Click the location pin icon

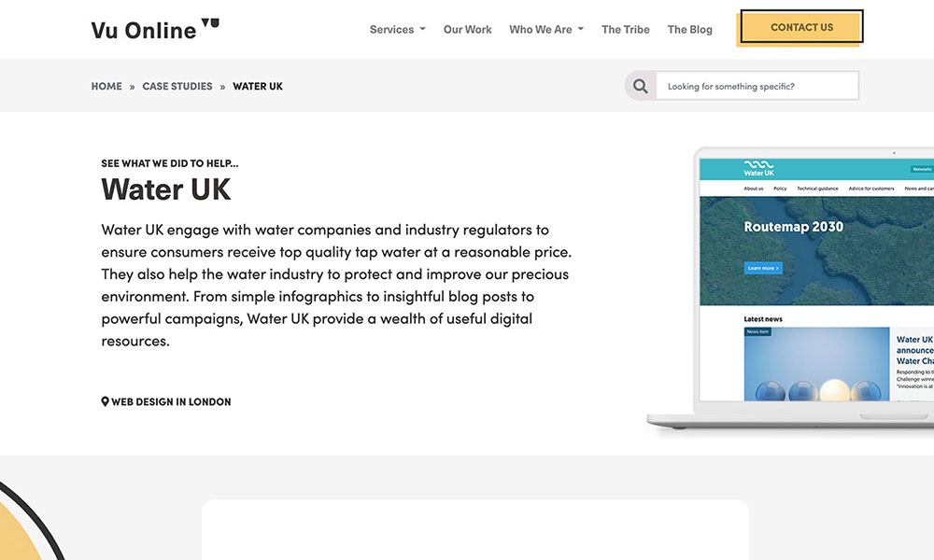coord(106,401)
